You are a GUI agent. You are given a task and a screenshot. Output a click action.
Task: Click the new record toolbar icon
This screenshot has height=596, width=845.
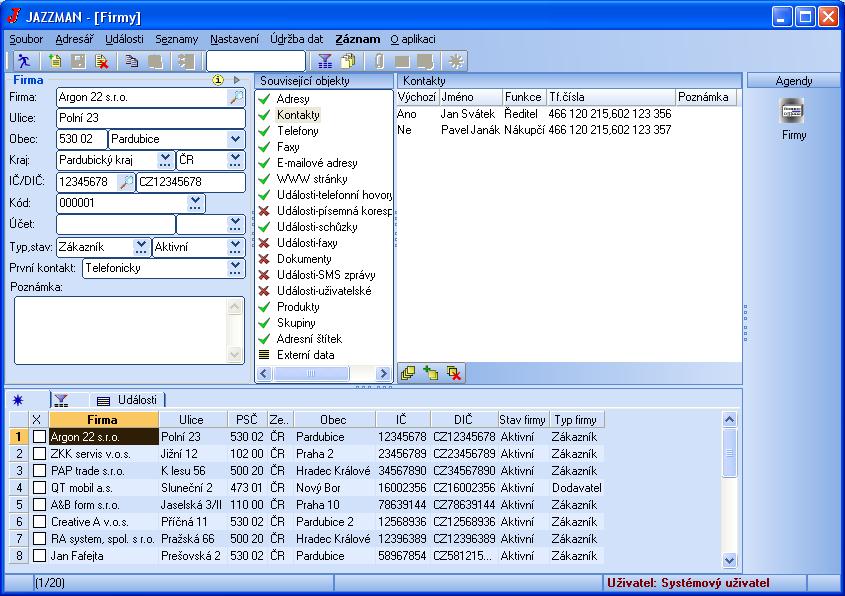pyautogui.click(x=55, y=62)
